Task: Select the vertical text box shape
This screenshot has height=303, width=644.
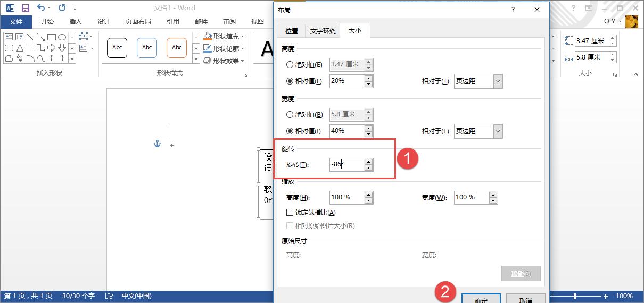Action: [x=20, y=37]
